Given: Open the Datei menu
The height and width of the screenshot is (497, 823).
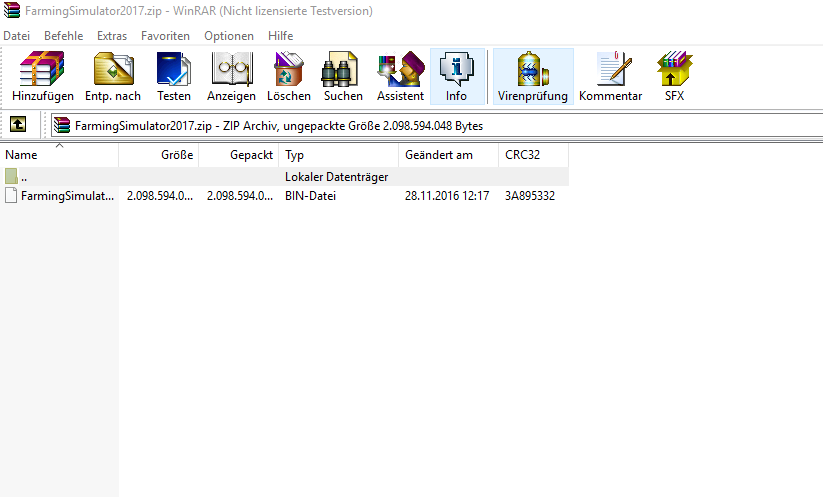Looking at the screenshot, I should (x=17, y=35).
